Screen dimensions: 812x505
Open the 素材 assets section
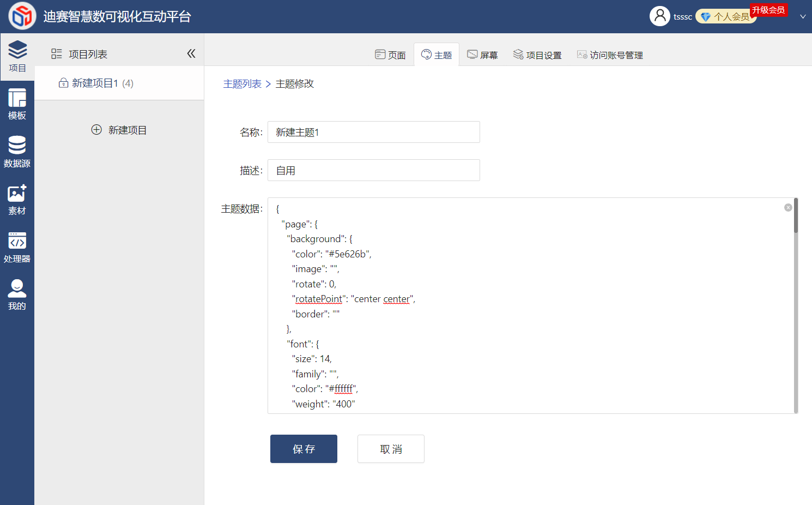17,200
